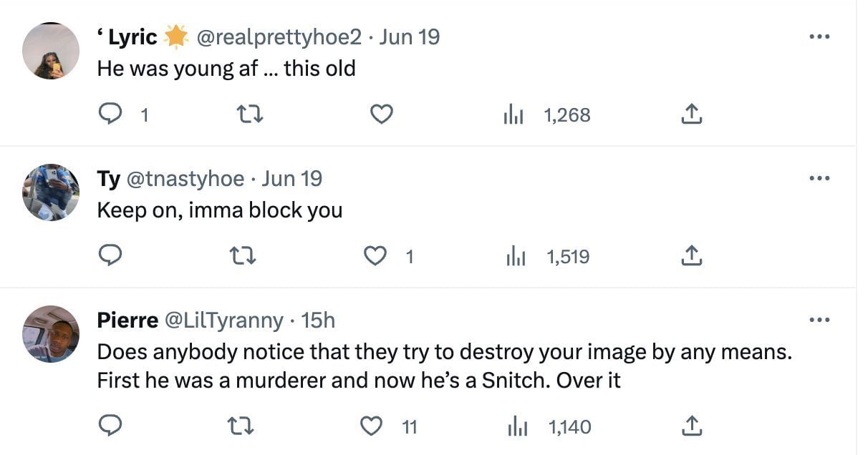868x455 pixels.
Task: Like Pierre's tweet
Action: (x=371, y=426)
